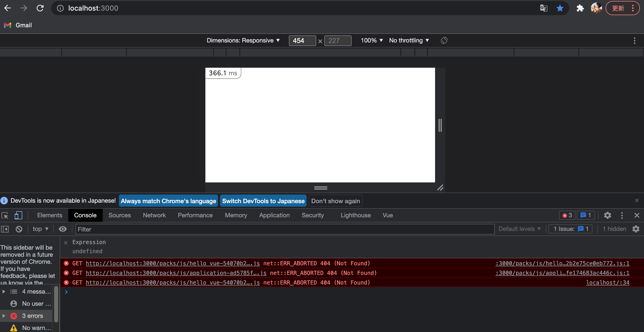Viewport: 644px width, 332px height.
Task: Select the No warnings filter
Action: [x=26, y=328]
